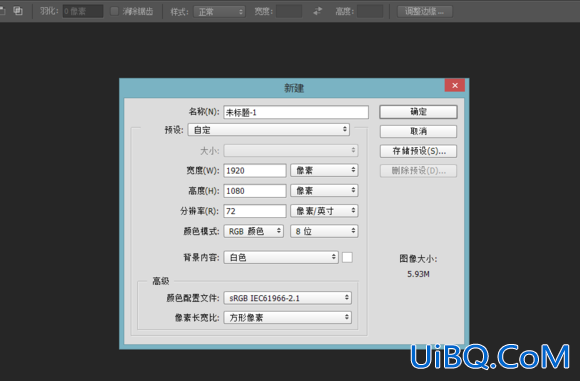Click the 名称 text field
Viewport: 580px width, 381px height.
(296, 112)
